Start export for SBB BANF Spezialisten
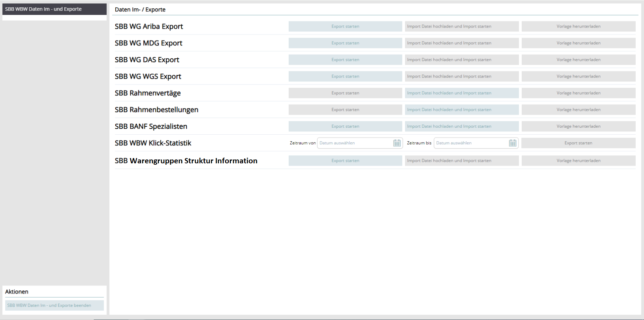The image size is (644, 320). (345, 126)
